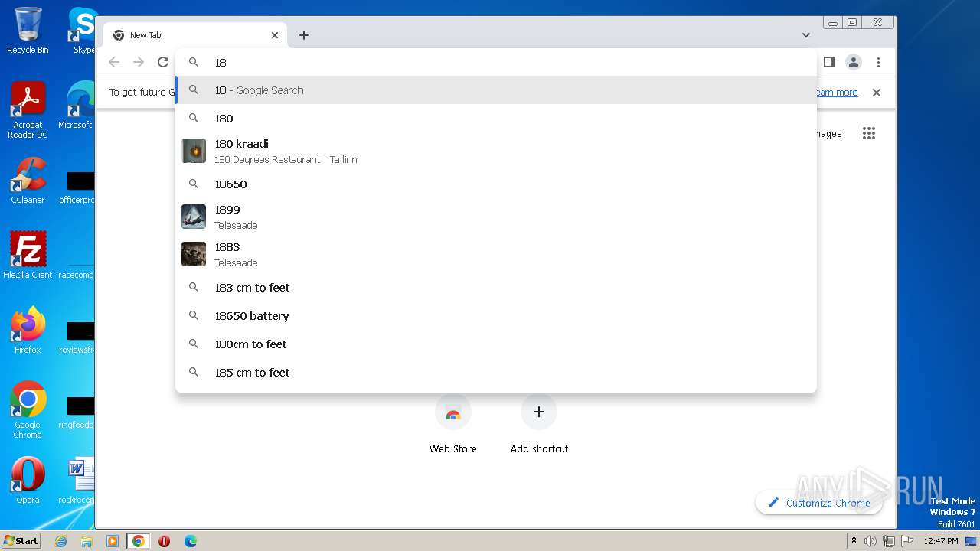Launch Internet Explorer from the taskbar
The width and height of the screenshot is (980, 551).
[60, 541]
